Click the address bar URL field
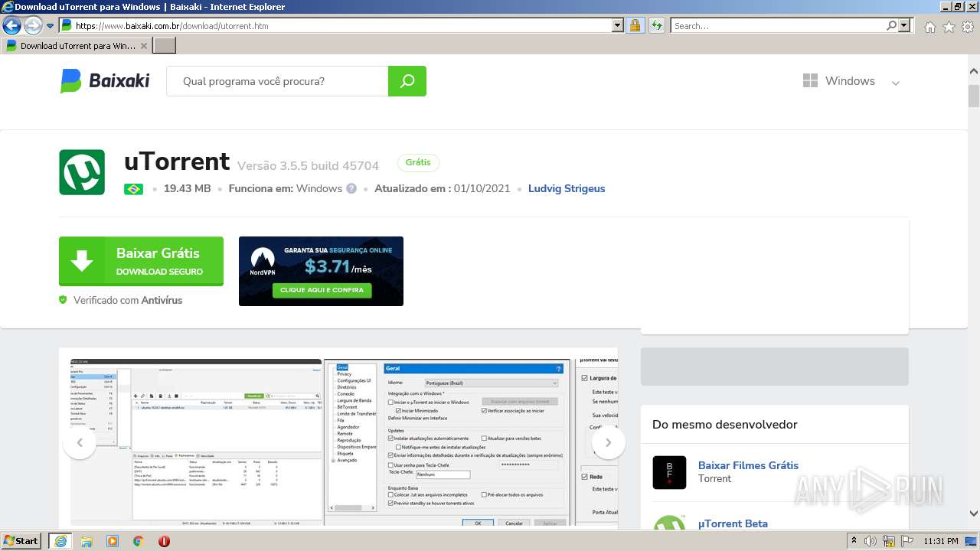 (x=335, y=25)
